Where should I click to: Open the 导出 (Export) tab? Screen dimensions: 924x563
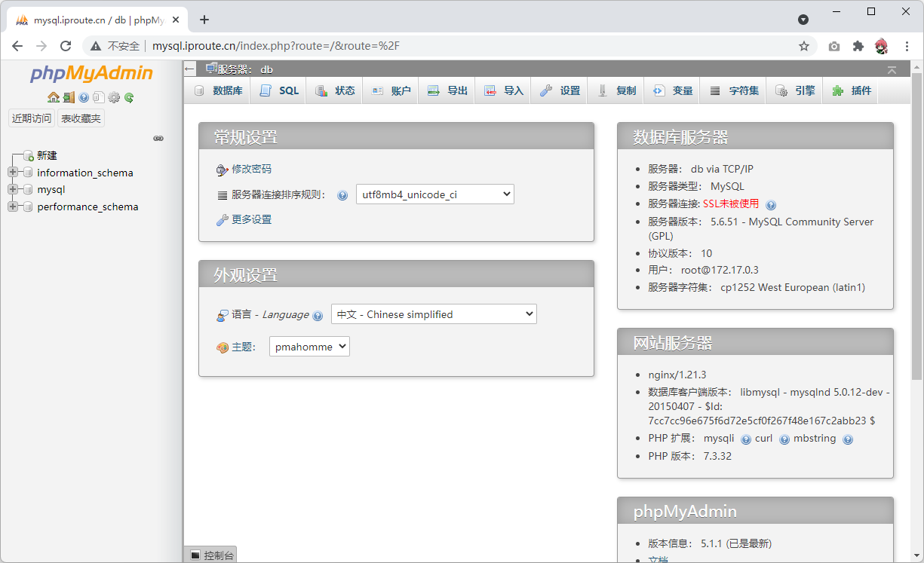(x=448, y=90)
